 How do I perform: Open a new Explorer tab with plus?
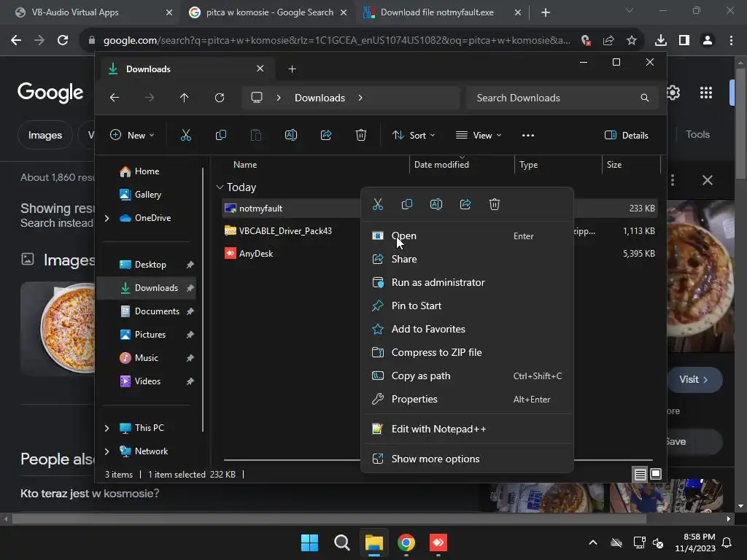coord(292,69)
